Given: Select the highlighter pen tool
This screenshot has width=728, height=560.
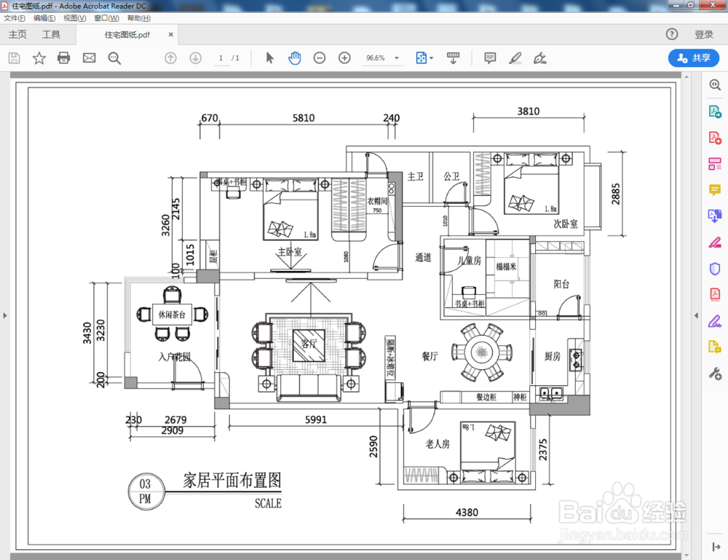Looking at the screenshot, I should pyautogui.click(x=515, y=58).
